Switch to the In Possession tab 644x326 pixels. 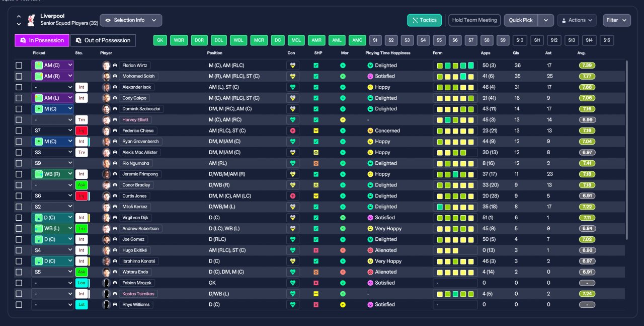pos(42,40)
